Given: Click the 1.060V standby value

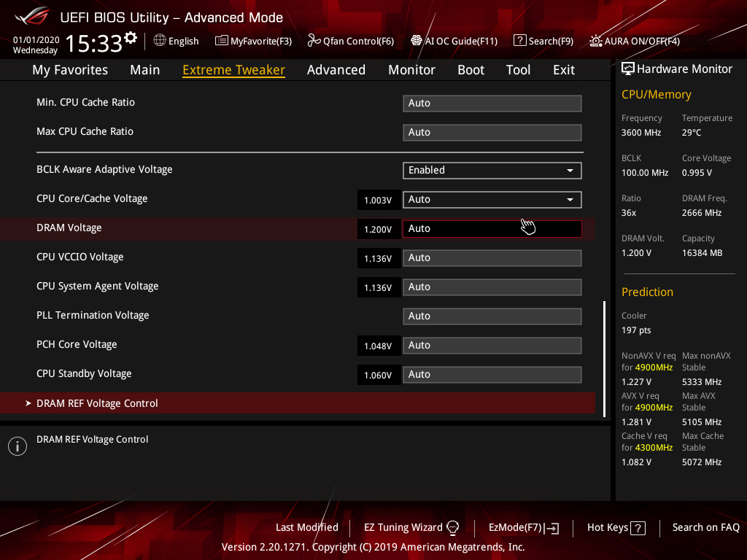Looking at the screenshot, I should coord(378,376).
